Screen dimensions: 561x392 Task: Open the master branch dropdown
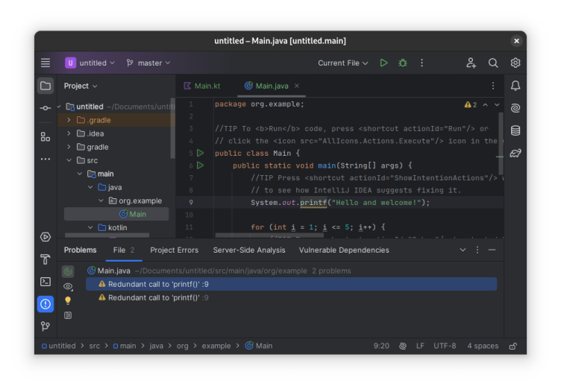coord(148,63)
